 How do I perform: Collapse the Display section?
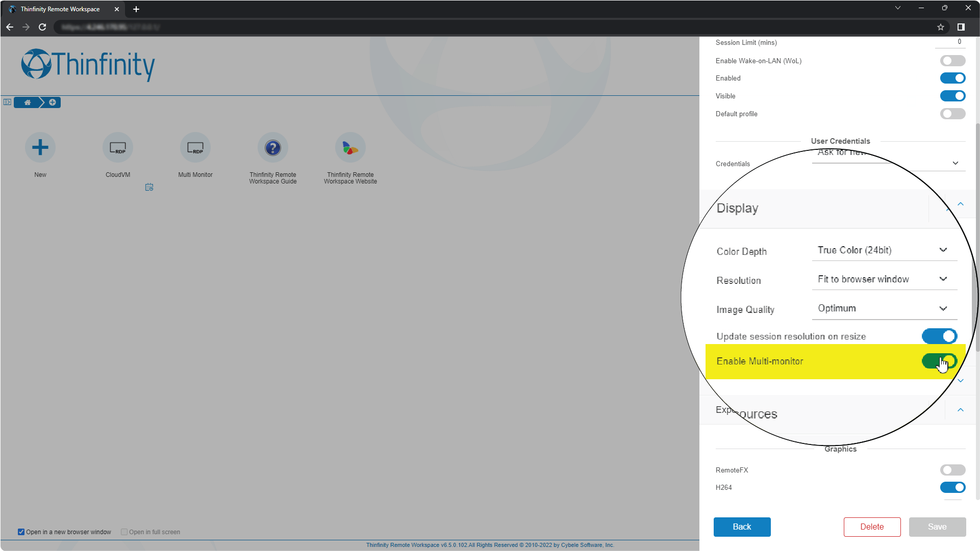[961, 204]
